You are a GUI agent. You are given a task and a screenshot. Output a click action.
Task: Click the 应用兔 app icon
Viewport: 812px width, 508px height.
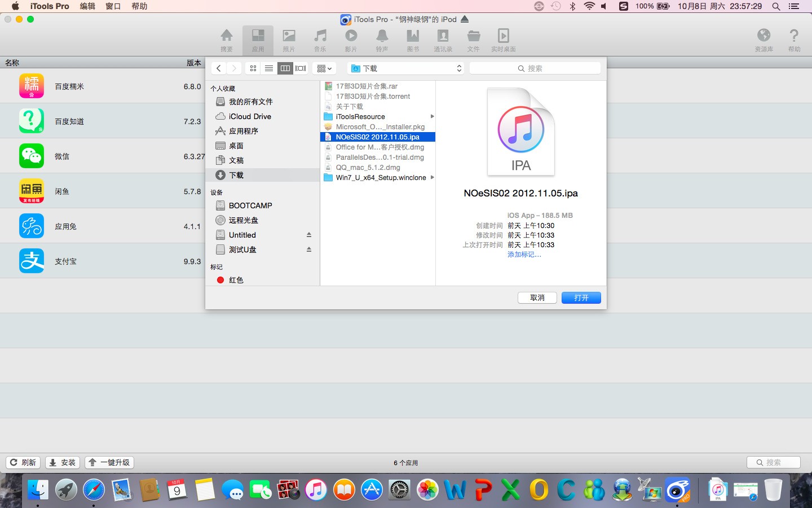point(32,226)
